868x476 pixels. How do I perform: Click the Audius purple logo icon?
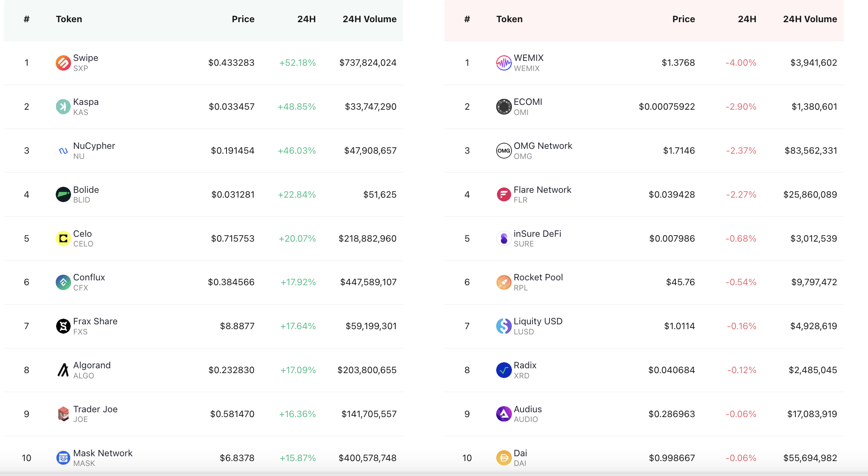point(503,414)
